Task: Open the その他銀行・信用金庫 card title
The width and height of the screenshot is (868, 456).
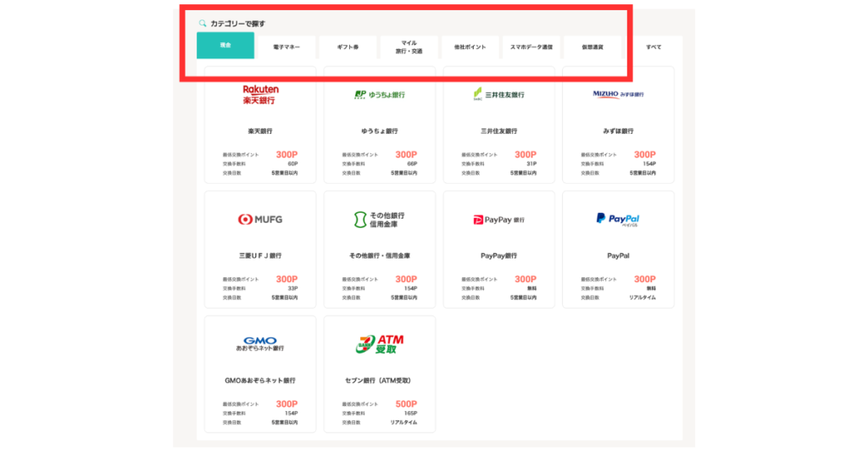Action: 379,256
